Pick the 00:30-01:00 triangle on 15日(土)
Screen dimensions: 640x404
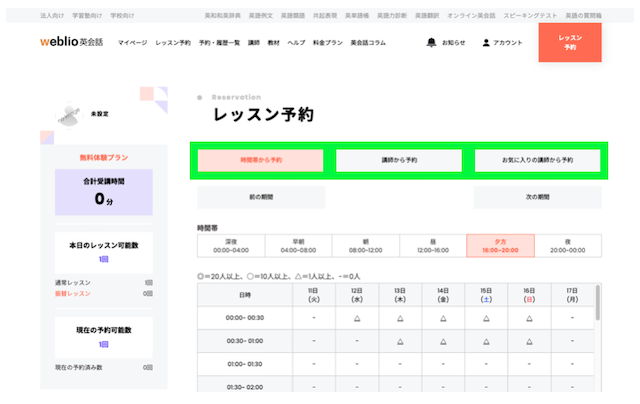pos(486,342)
